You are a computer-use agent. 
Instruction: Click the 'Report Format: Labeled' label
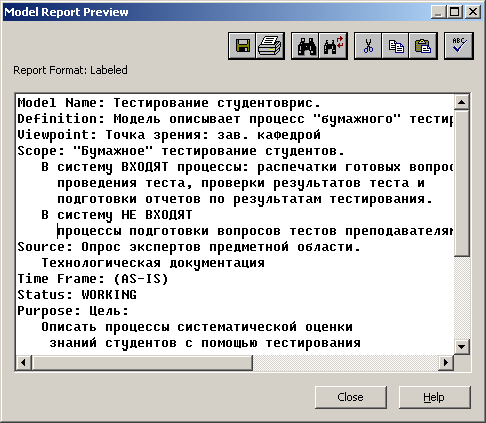[70, 70]
